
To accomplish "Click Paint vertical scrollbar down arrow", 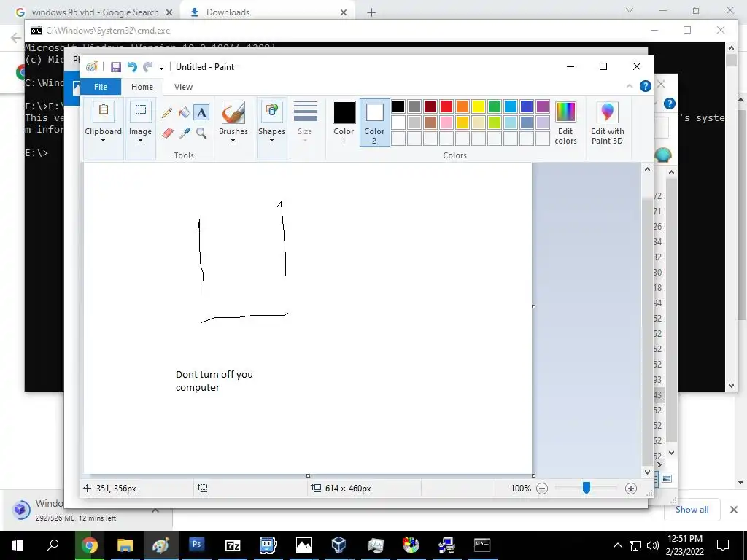I will point(647,472).
